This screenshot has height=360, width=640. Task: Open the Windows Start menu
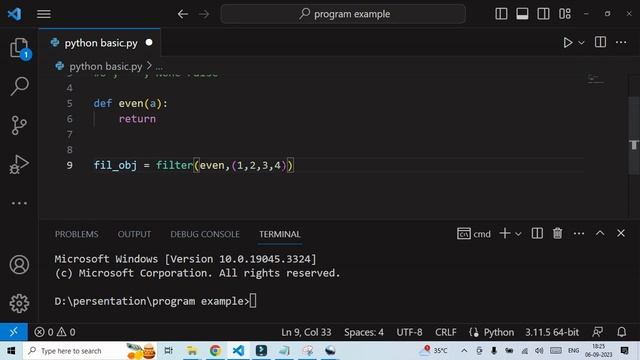coord(11,351)
